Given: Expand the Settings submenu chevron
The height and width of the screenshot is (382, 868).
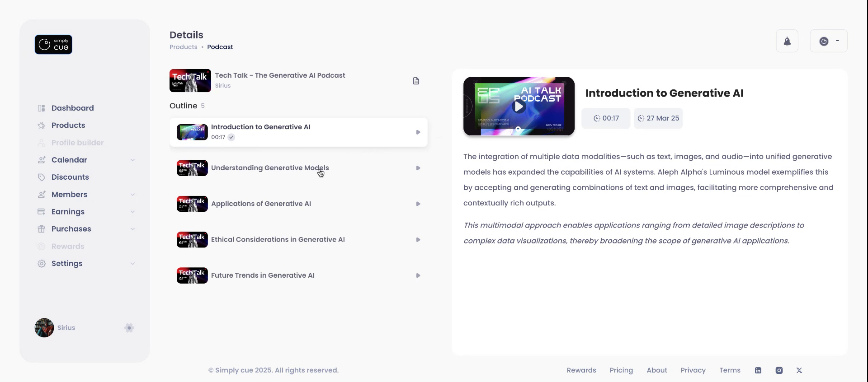Looking at the screenshot, I should (133, 264).
